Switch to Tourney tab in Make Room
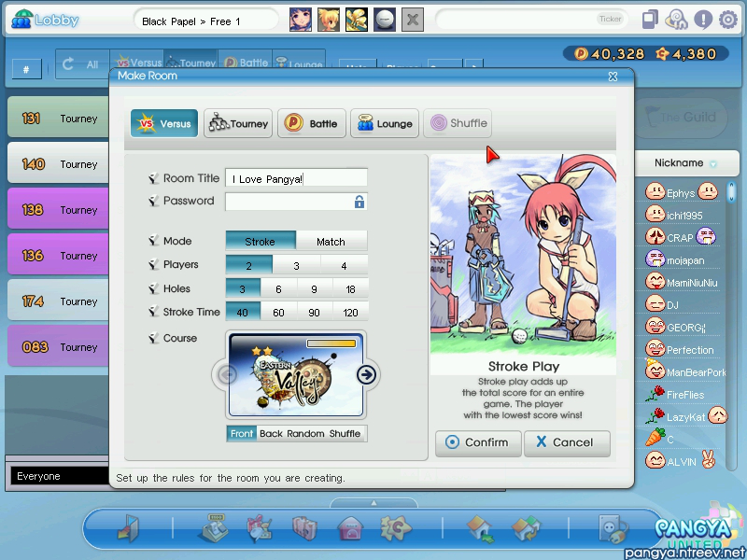This screenshot has height=560, width=747. [x=238, y=123]
